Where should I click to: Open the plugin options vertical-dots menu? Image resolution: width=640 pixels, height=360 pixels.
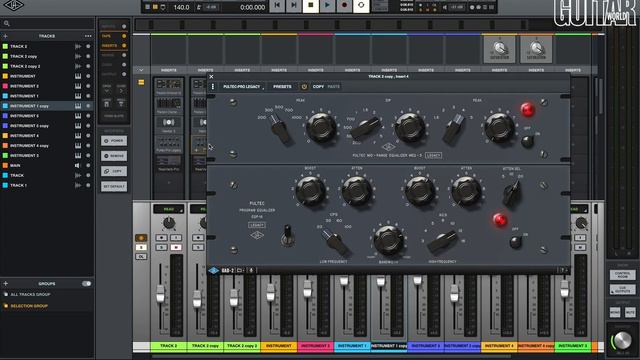[213, 87]
